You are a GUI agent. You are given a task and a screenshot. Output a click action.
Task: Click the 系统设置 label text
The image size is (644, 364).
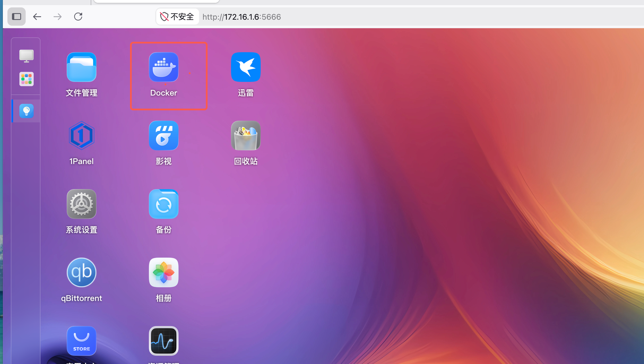click(x=82, y=230)
